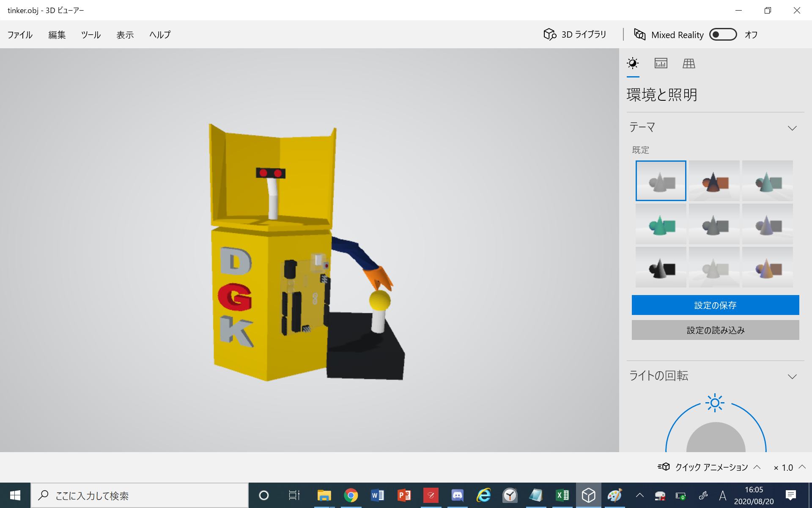812x508 pixels.
Task: Toggle the Mixed Reality switch
Action: click(723, 34)
